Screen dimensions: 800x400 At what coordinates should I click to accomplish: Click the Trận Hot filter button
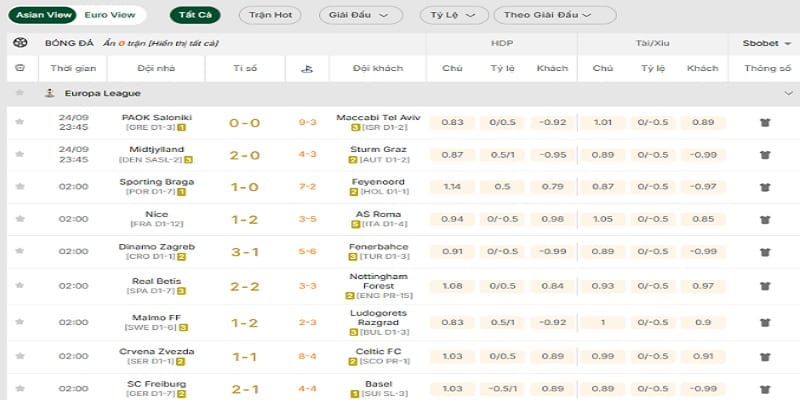pos(270,15)
